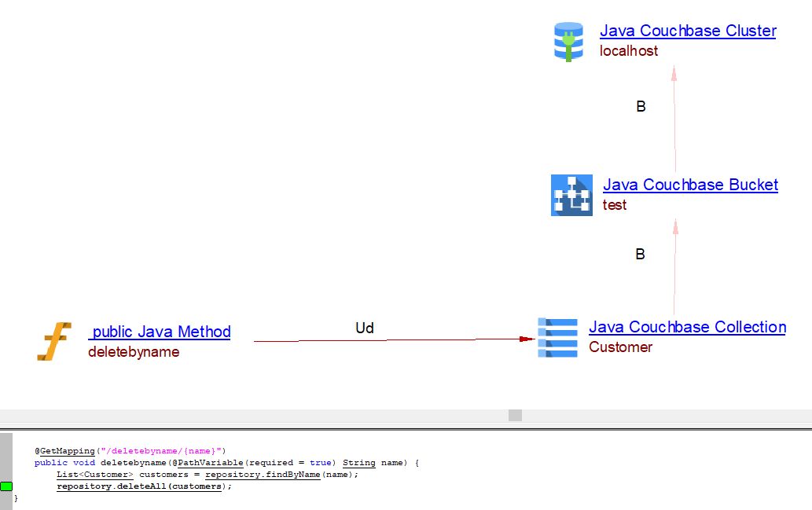Click the Java Couchbase Cluster database icon
The image size is (812, 510).
tap(568, 41)
